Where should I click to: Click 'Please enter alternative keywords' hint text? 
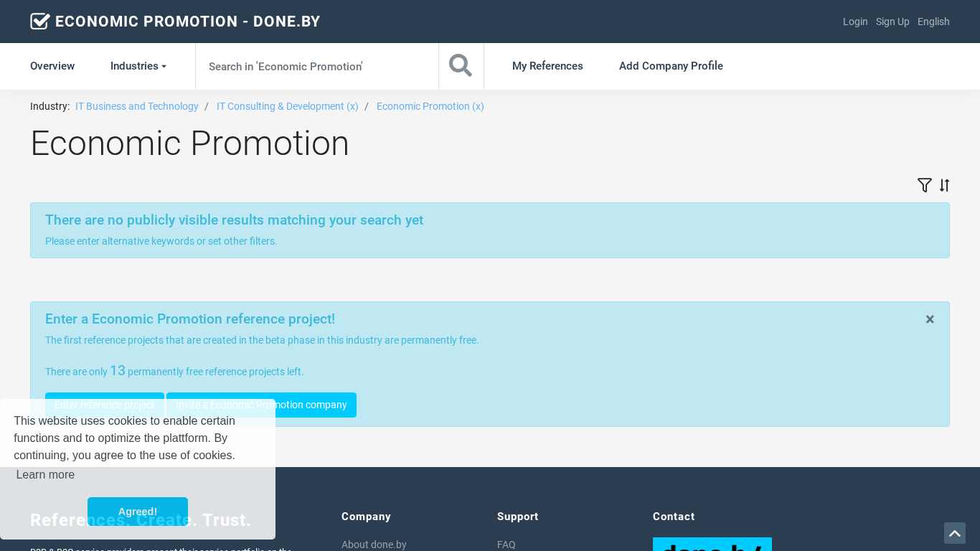click(x=161, y=241)
